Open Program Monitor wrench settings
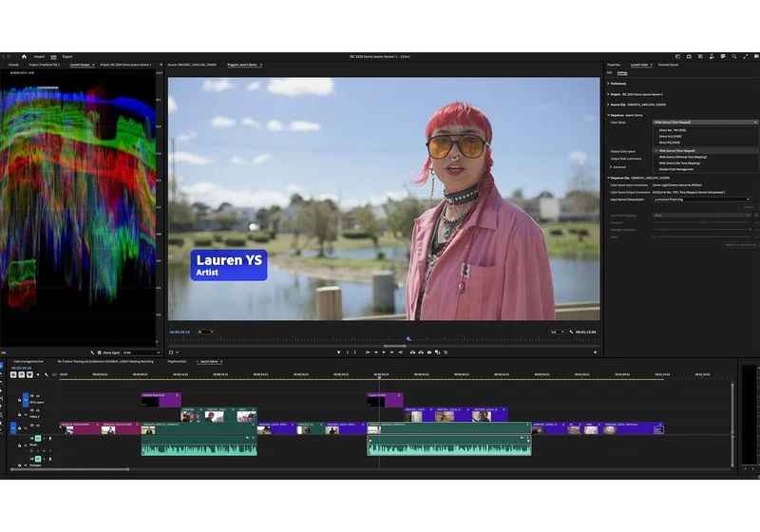 pyautogui.click(x=571, y=332)
